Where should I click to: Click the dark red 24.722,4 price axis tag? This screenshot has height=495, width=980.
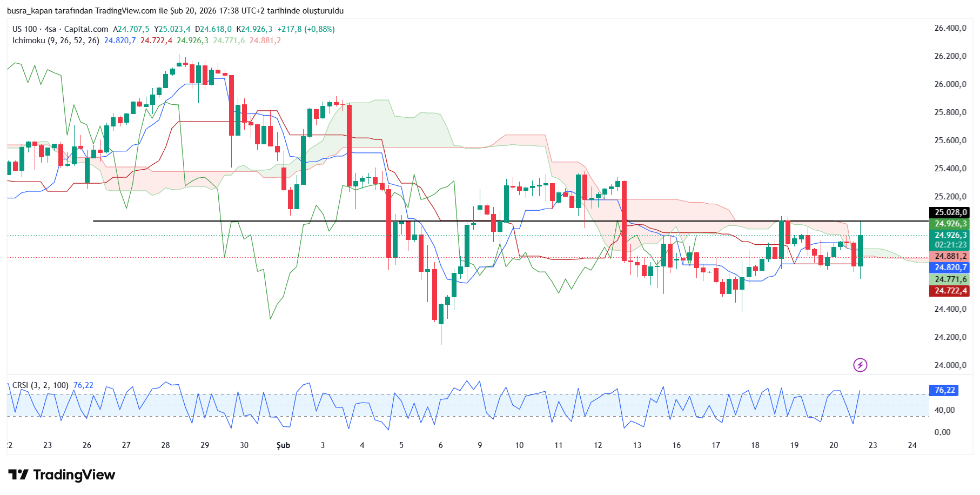click(x=949, y=291)
